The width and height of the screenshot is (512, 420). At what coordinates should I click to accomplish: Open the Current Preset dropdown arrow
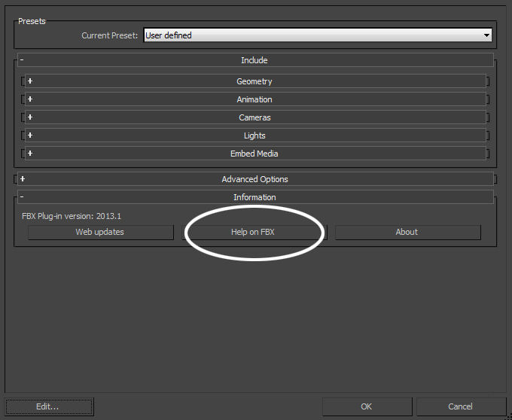(486, 35)
